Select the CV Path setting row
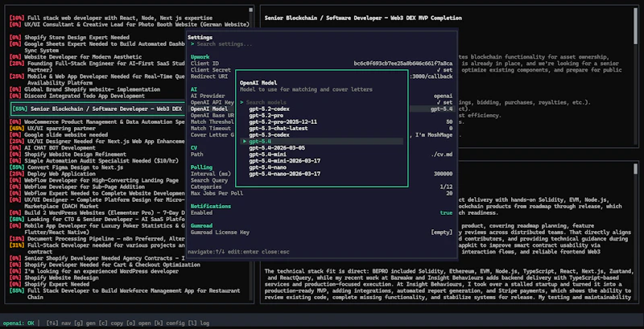Screen dimensions: 644x329 click(x=321, y=154)
